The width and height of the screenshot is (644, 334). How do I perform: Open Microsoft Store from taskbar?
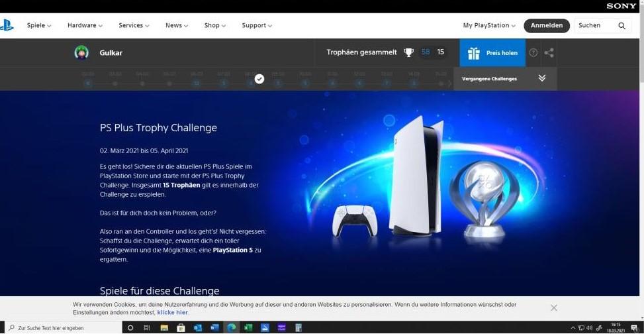[181, 328]
